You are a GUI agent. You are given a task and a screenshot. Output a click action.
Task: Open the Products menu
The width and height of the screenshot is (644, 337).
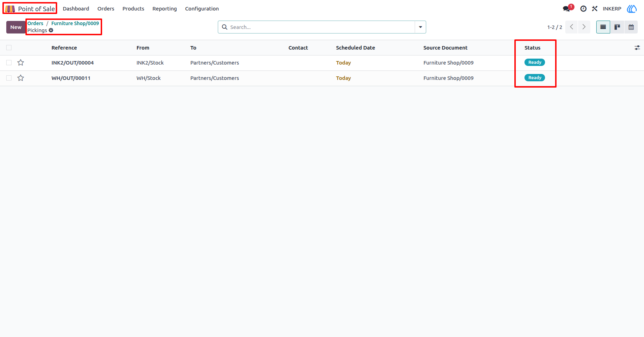click(x=133, y=9)
